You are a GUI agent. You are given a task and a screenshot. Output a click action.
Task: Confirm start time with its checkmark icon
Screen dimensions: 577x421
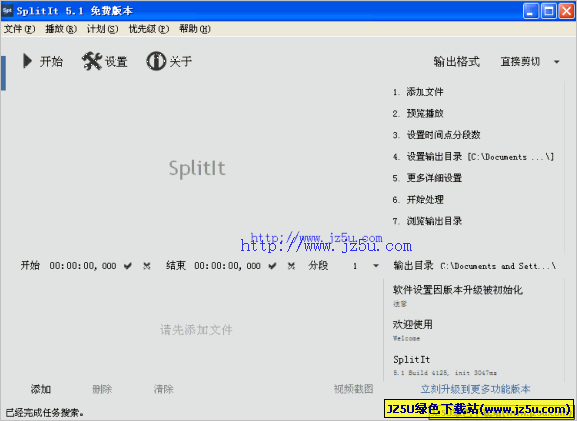click(128, 266)
